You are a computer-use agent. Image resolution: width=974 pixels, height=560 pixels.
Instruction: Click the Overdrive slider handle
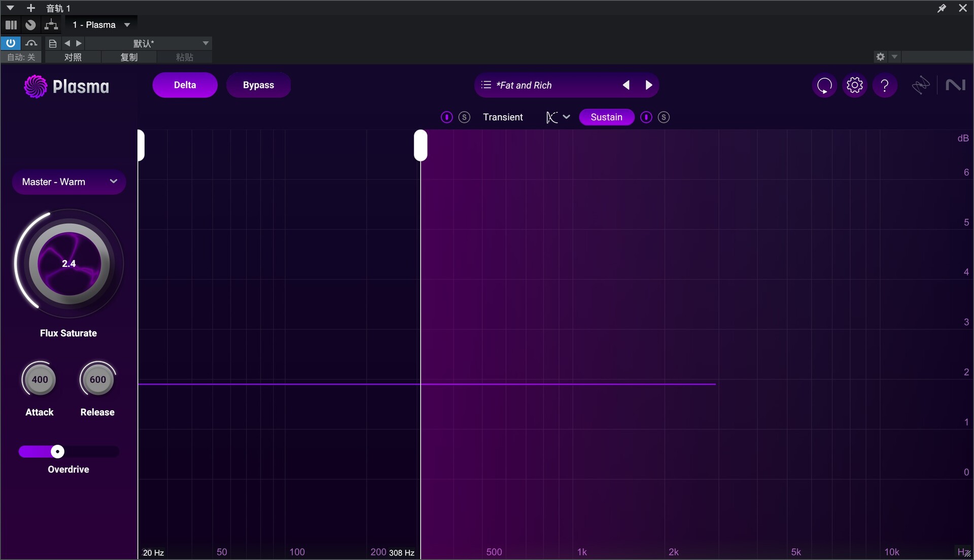tap(58, 451)
